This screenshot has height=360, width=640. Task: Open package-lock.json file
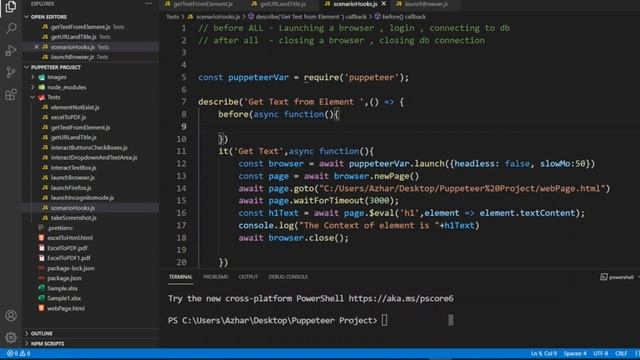[x=71, y=268]
